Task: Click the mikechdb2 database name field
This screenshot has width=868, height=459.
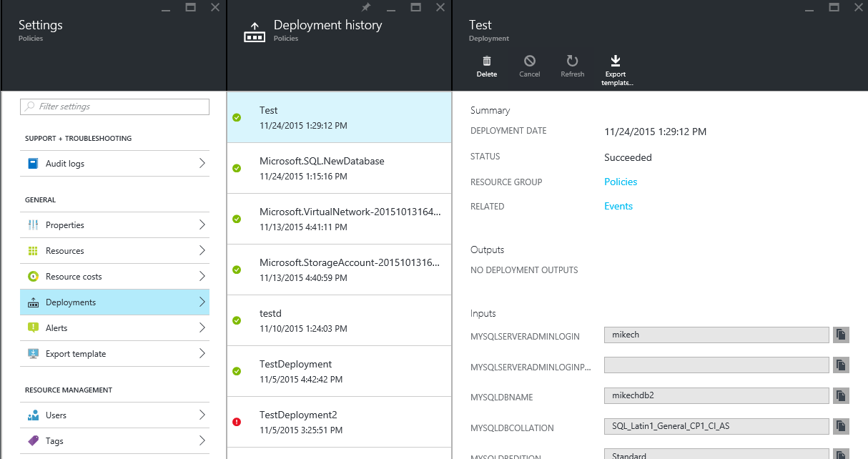Action: tap(716, 396)
